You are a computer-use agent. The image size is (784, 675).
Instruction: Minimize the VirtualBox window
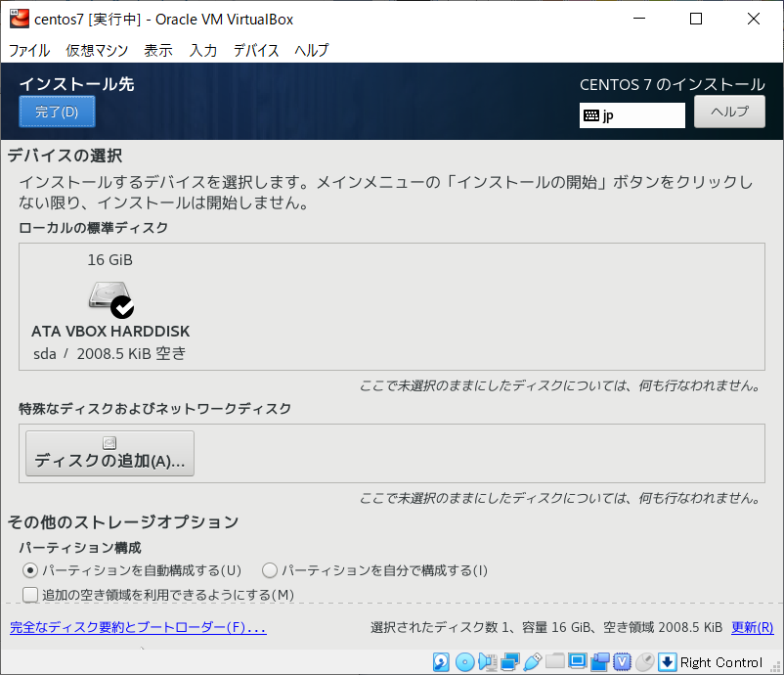click(639, 19)
